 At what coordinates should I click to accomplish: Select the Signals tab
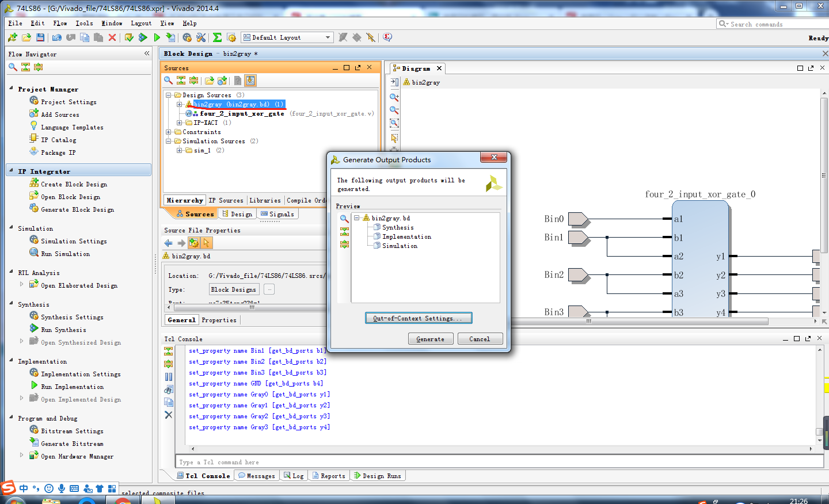pos(277,214)
